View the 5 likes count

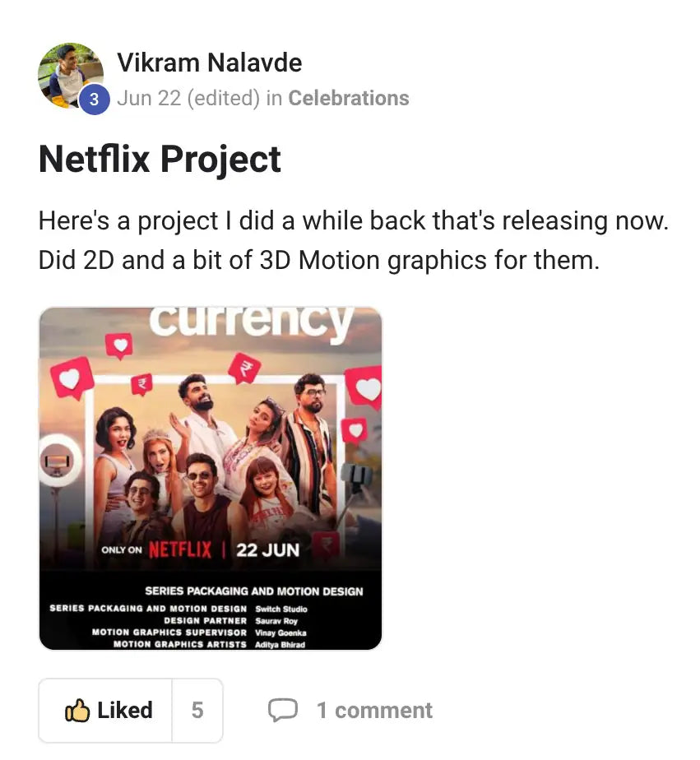click(197, 711)
